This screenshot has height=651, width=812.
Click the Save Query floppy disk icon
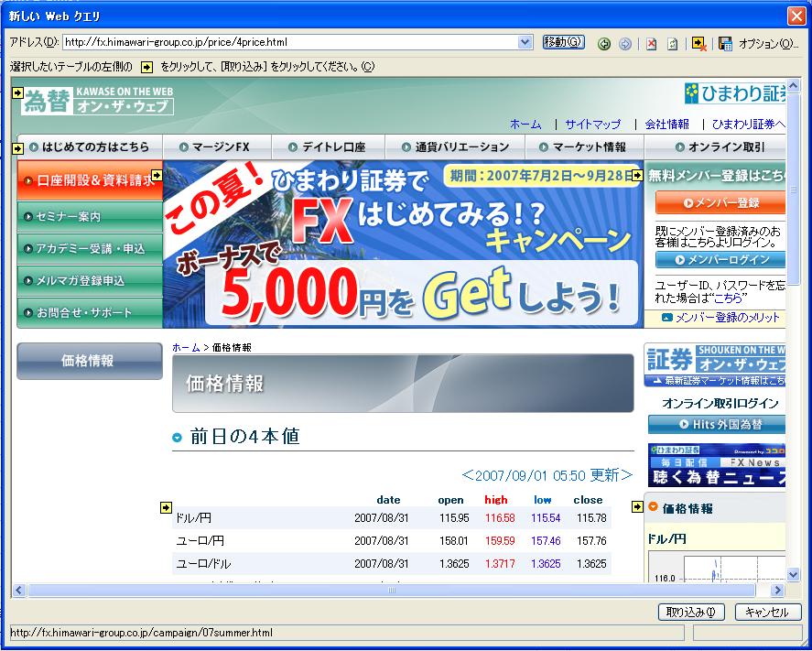tap(726, 44)
